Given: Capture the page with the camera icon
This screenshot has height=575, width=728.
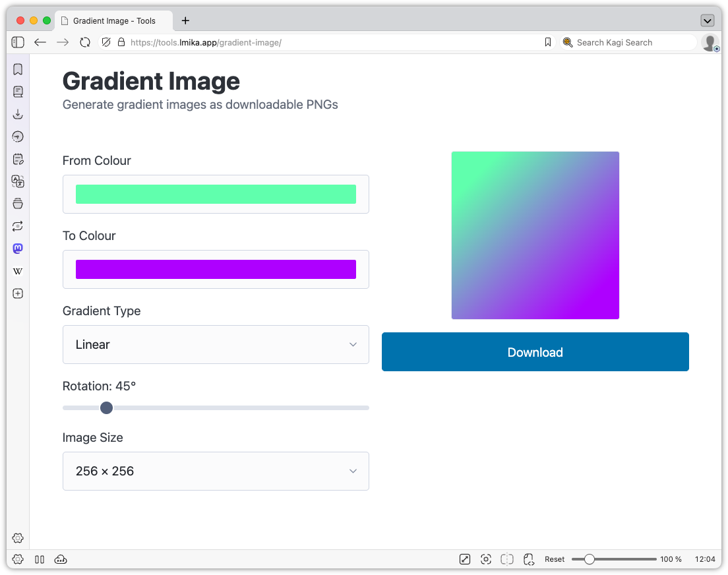Looking at the screenshot, I should pyautogui.click(x=486, y=559).
